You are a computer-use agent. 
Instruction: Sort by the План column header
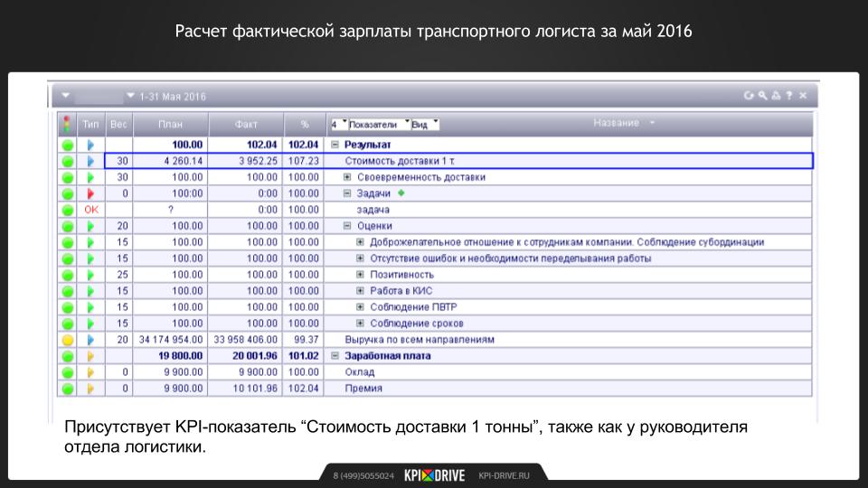click(x=171, y=125)
